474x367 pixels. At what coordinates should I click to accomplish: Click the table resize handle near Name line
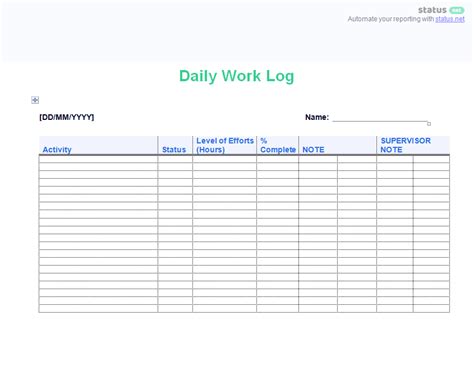tap(429, 124)
